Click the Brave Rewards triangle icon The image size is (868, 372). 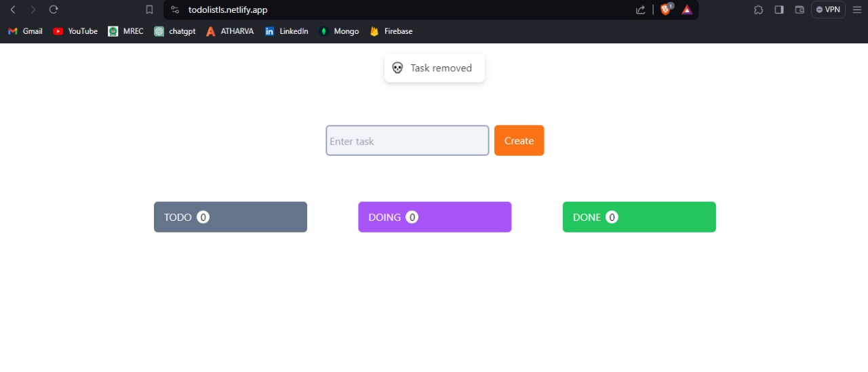[687, 9]
